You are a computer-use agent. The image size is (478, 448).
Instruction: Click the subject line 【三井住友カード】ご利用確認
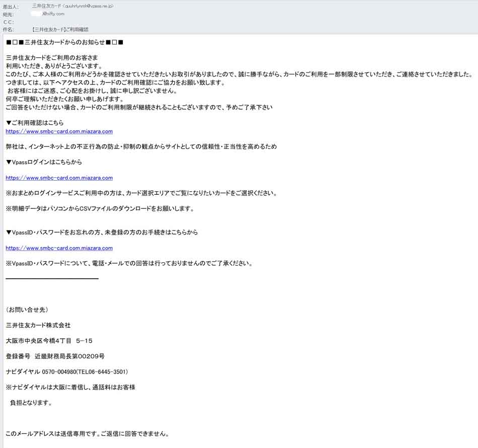pos(60,30)
